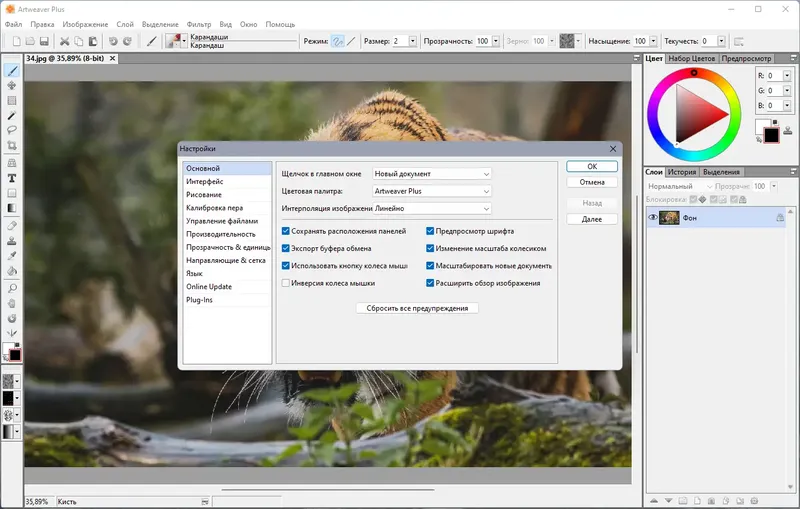Click Сбросить все предупреждения button
The image size is (800, 509).
pyautogui.click(x=417, y=308)
